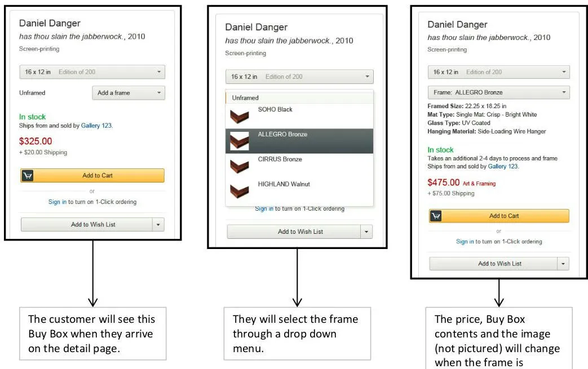The height and width of the screenshot is (369, 588).
Task: Click the cart icon beside the $475.00 Buy Box button
Action: point(436,216)
